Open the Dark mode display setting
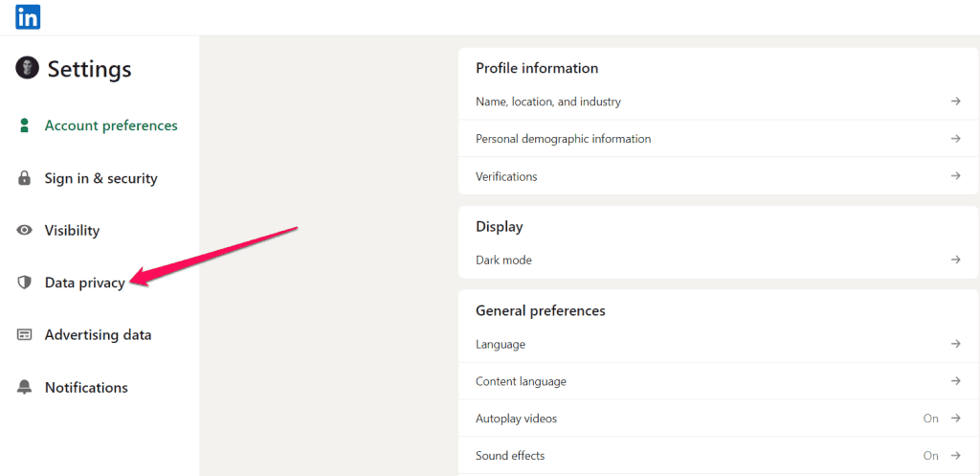The width and height of the screenshot is (980, 476). click(x=718, y=260)
